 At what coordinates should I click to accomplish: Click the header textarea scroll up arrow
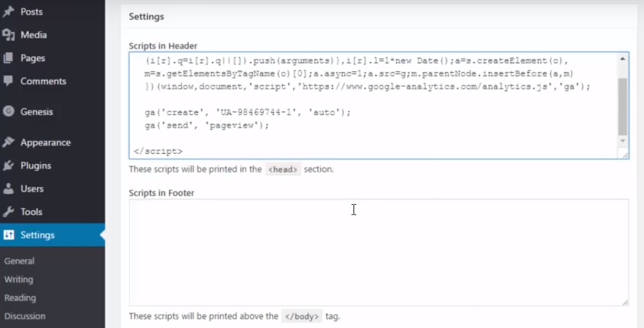click(623, 59)
